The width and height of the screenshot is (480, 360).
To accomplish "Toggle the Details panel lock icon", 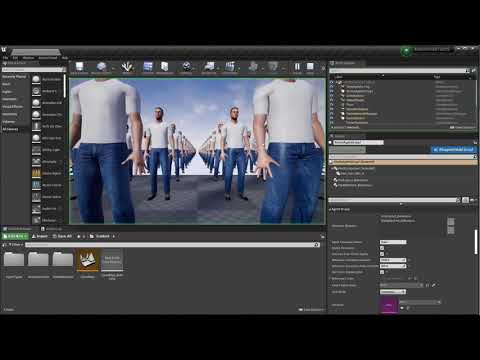I will (475, 142).
